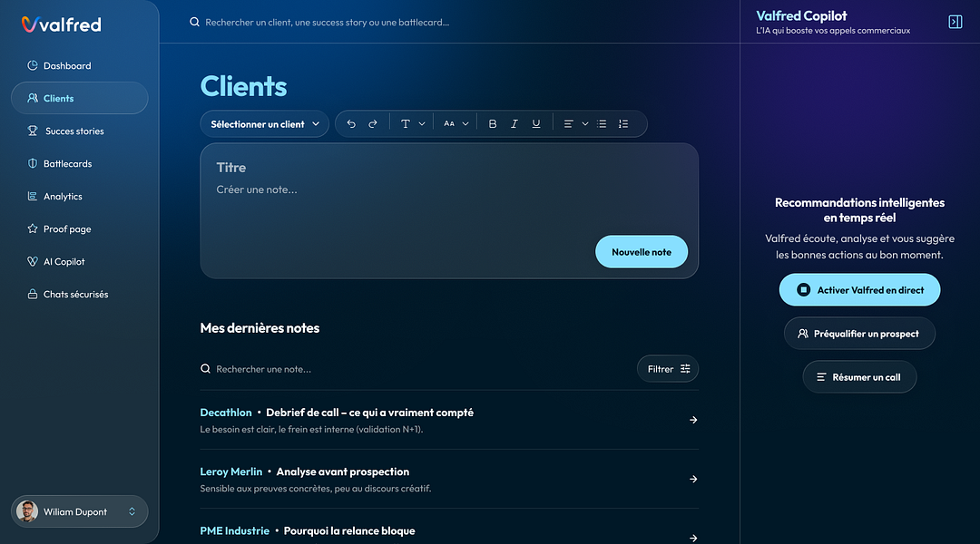The image size is (980, 544).
Task: Insert a bulleted list
Action: [x=602, y=123]
